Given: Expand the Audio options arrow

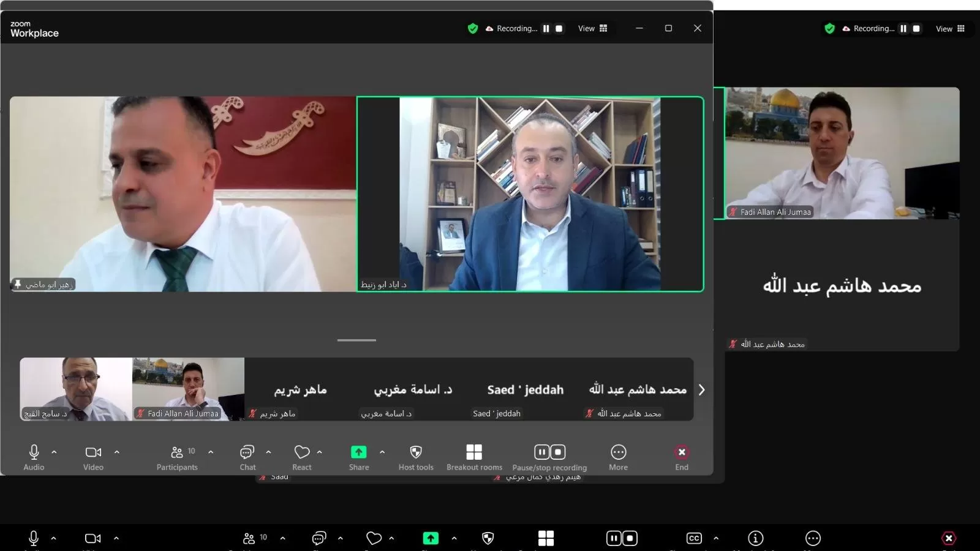Looking at the screenshot, I should click(54, 452).
